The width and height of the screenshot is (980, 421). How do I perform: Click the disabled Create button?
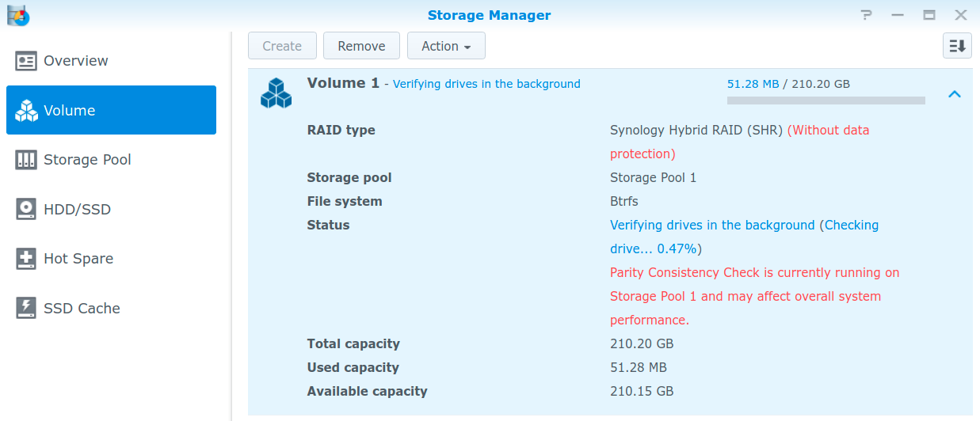282,46
